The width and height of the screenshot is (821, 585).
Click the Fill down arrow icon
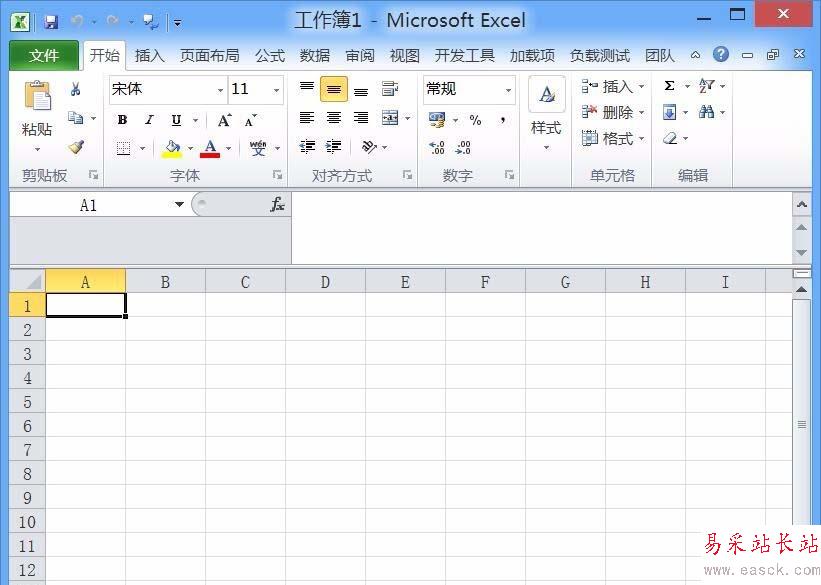tap(669, 112)
